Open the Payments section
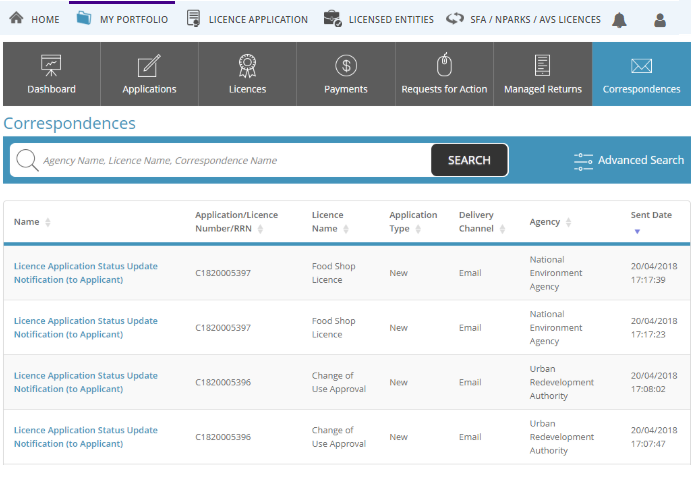 tap(345, 75)
